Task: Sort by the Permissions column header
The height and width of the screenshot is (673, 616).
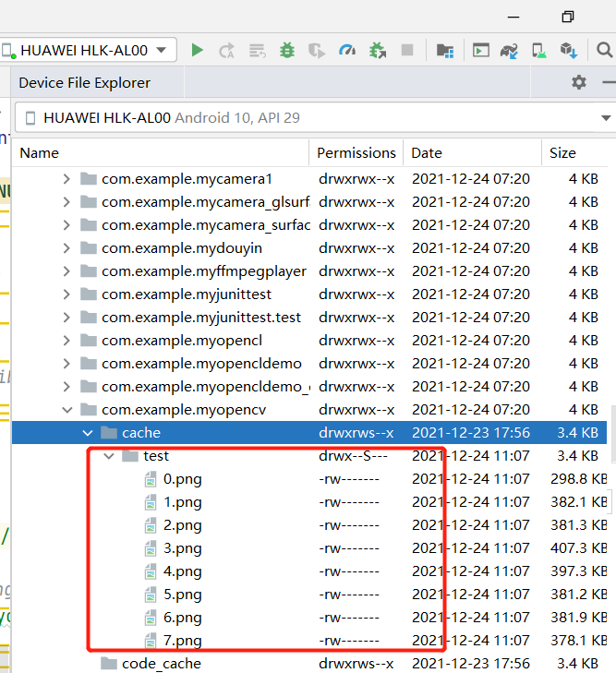Action: point(356,153)
